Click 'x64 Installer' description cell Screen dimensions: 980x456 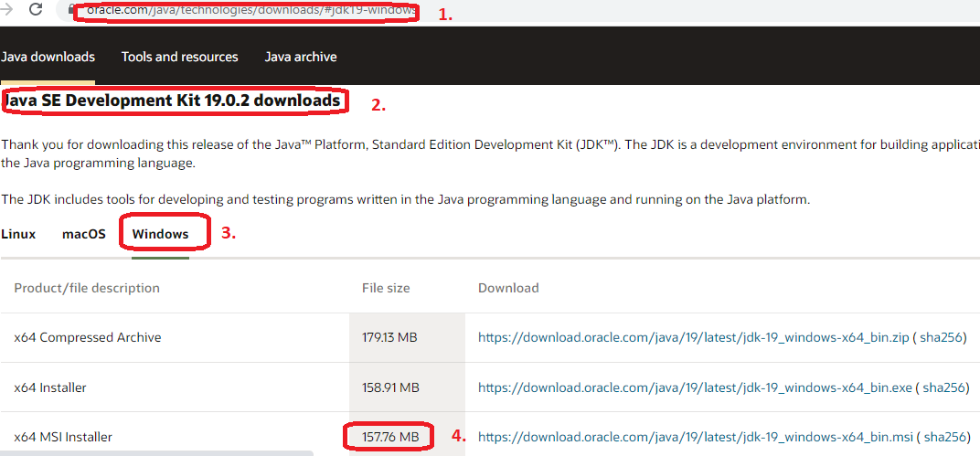pyautogui.click(x=175, y=387)
